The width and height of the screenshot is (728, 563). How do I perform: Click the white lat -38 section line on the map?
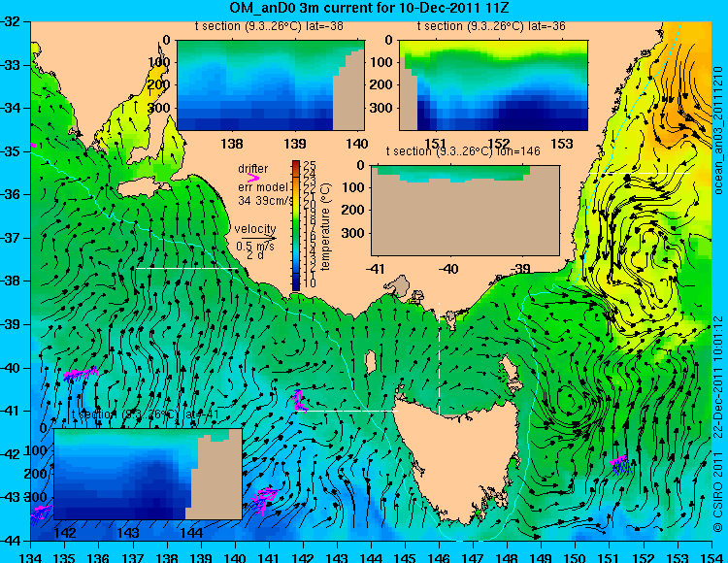[186, 268]
